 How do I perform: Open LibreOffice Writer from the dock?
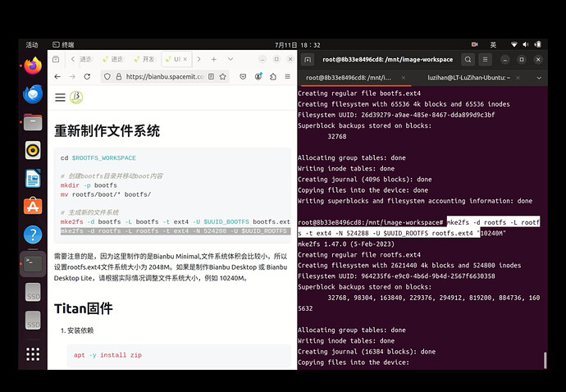(33, 178)
